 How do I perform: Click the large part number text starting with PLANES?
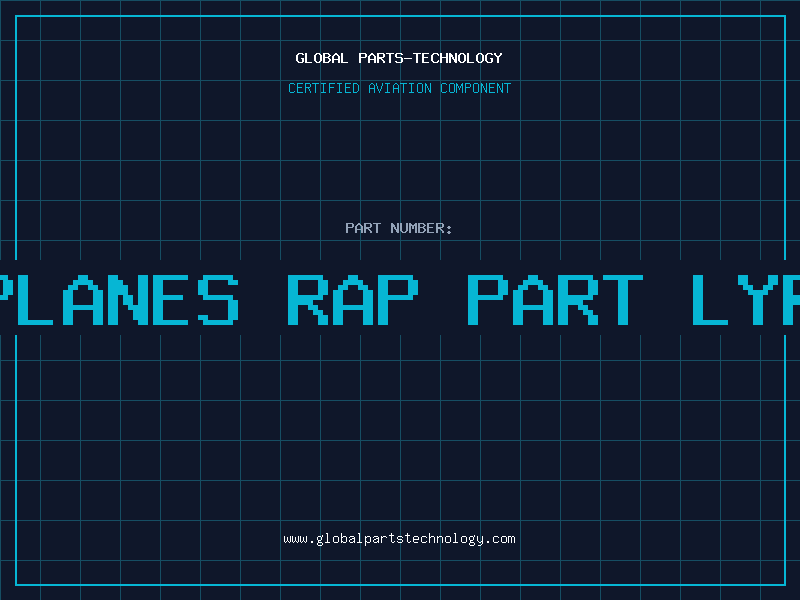point(400,299)
